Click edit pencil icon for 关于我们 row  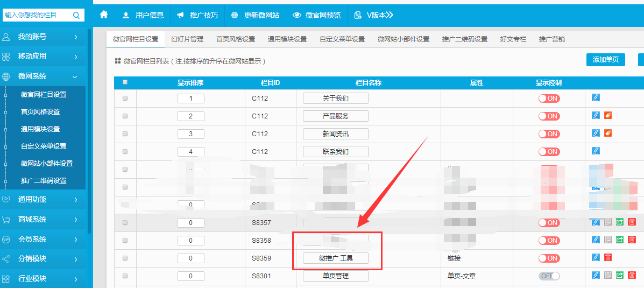tap(596, 98)
